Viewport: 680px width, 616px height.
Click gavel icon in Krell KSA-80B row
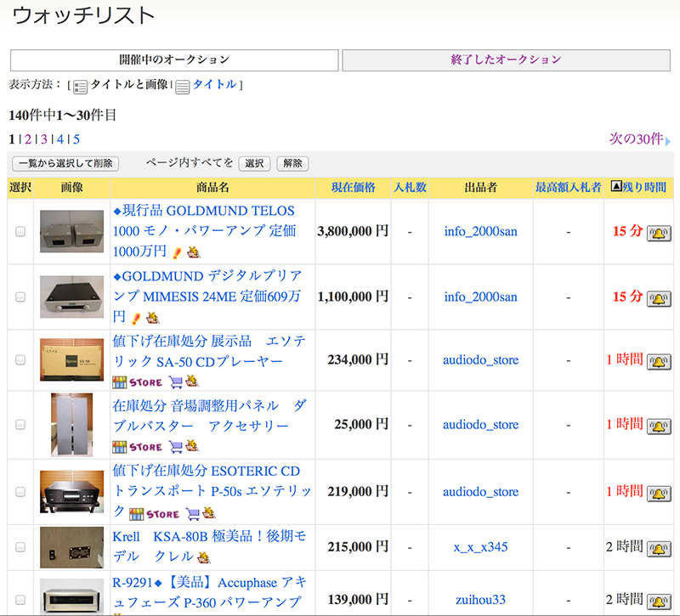(x=204, y=557)
